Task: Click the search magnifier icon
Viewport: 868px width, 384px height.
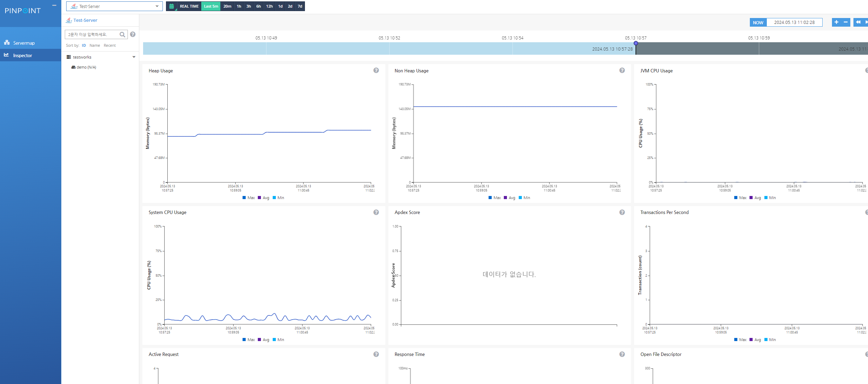Action: 122,35
